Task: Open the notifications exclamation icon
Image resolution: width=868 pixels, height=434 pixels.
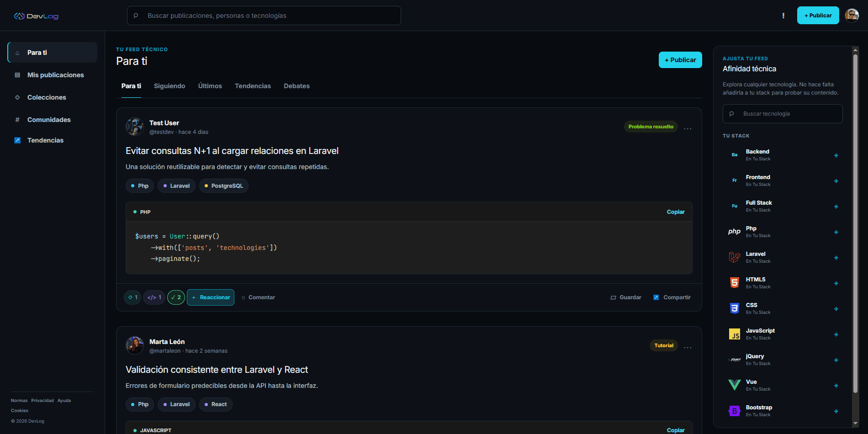Action: pyautogui.click(x=783, y=16)
